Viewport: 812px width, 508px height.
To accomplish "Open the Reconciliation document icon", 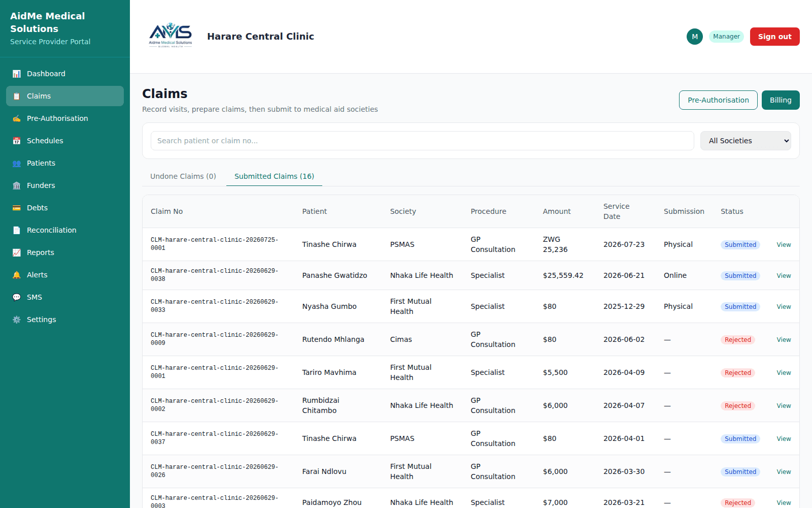I will (17, 230).
